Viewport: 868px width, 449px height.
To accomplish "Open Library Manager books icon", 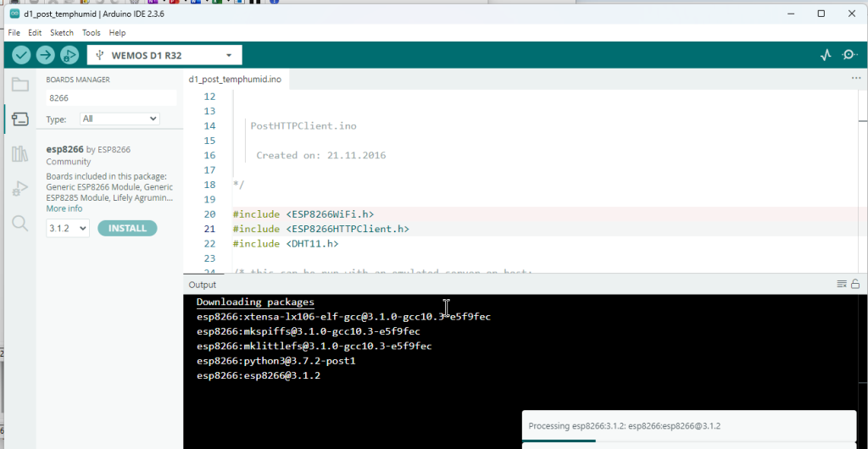I will [x=19, y=154].
